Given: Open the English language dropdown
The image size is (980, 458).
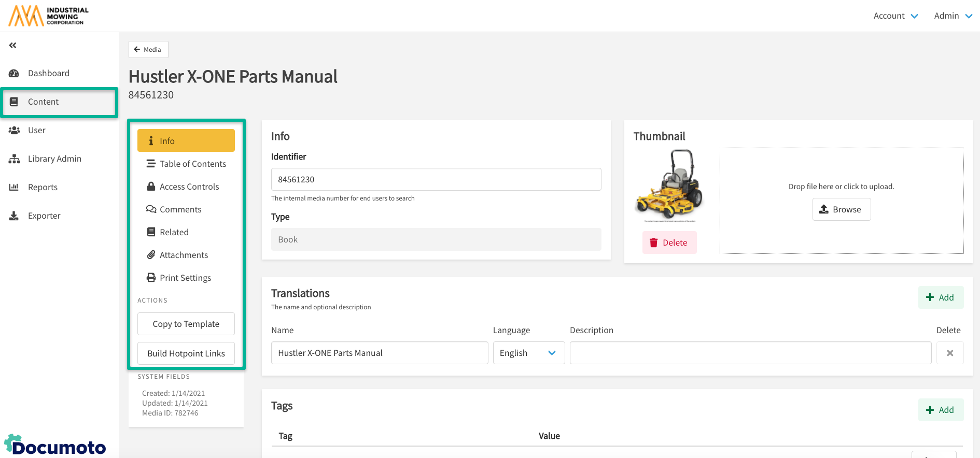Looking at the screenshot, I should pos(528,353).
